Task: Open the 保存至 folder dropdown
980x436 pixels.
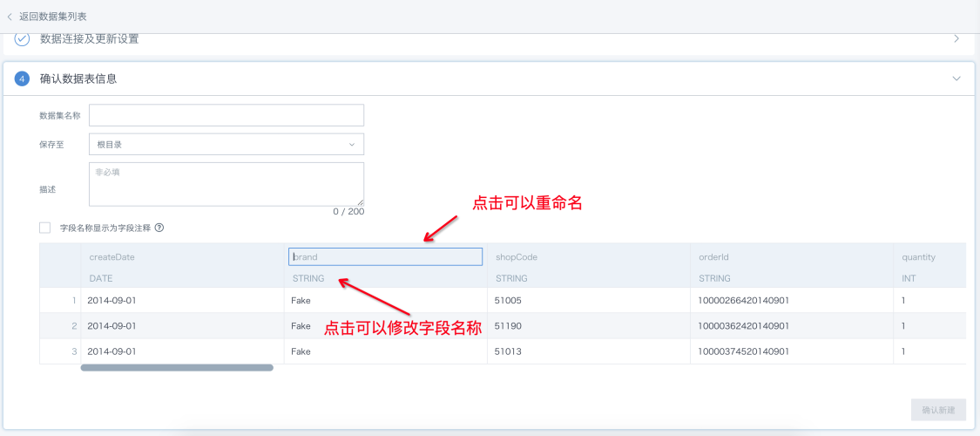Action: tap(226, 144)
